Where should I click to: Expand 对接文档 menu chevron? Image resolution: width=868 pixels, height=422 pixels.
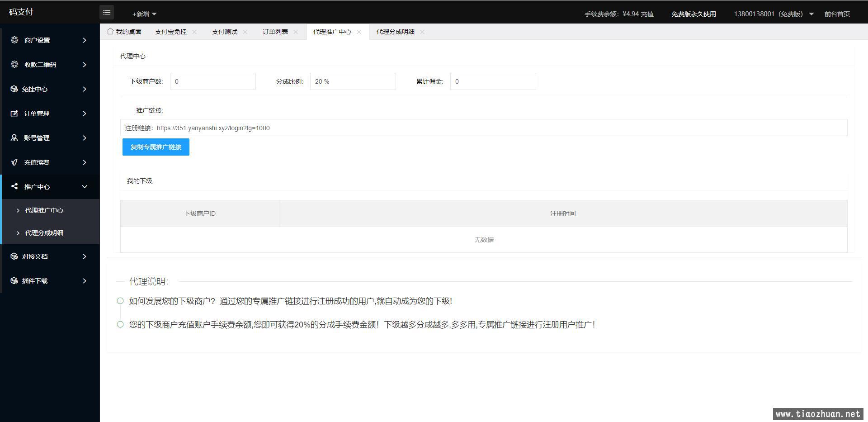85,256
